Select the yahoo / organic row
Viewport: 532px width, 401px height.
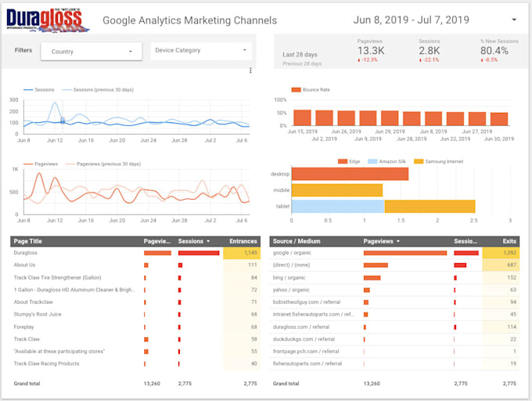click(x=394, y=290)
